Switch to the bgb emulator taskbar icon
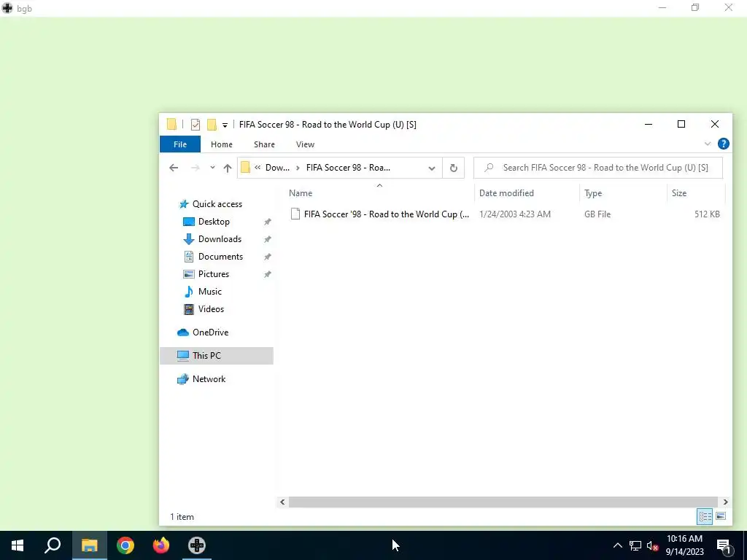 coord(197,545)
